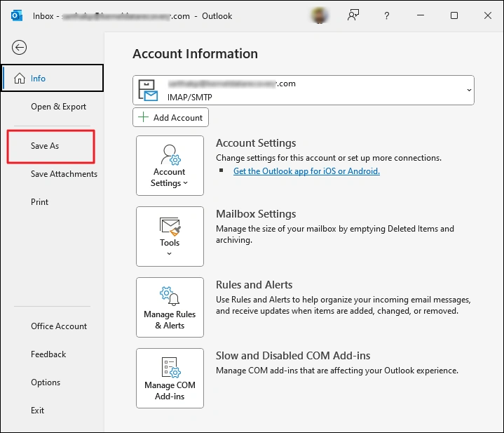Maximize the Outlook window
Image resolution: width=504 pixels, height=433 pixels.
pyautogui.click(x=454, y=15)
